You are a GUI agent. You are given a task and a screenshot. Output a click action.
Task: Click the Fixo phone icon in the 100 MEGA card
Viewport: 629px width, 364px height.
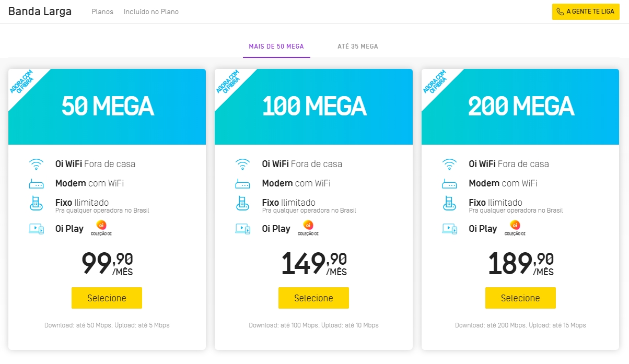tap(242, 203)
